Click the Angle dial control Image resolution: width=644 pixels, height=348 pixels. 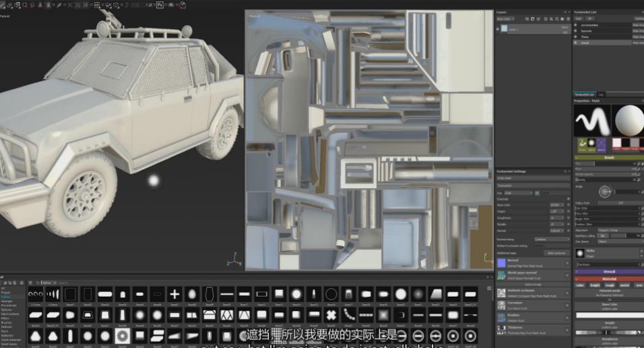point(604,192)
